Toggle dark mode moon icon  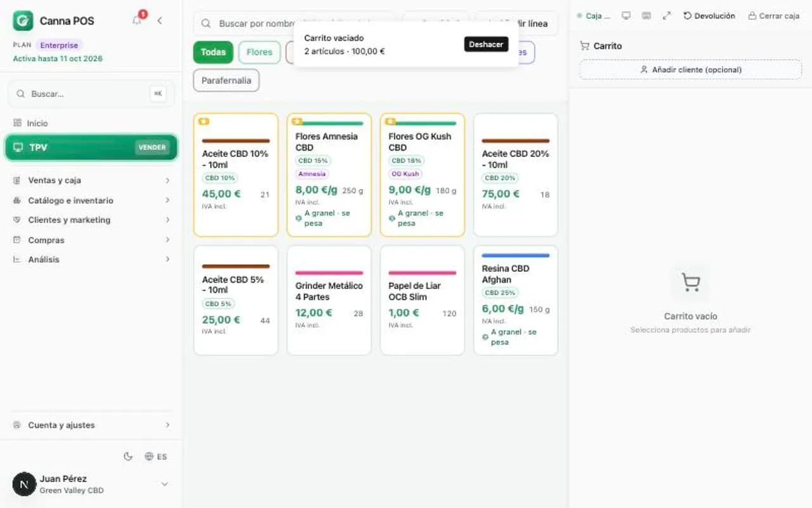(x=128, y=456)
